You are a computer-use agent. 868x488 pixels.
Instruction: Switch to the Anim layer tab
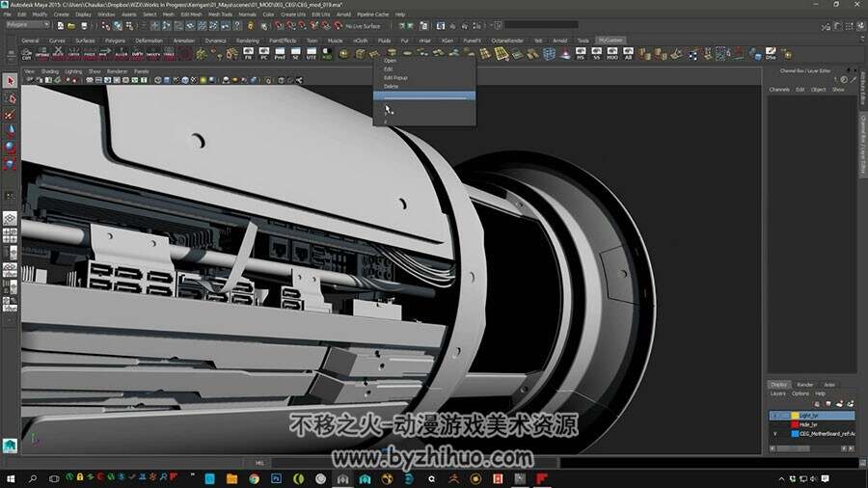(x=829, y=385)
